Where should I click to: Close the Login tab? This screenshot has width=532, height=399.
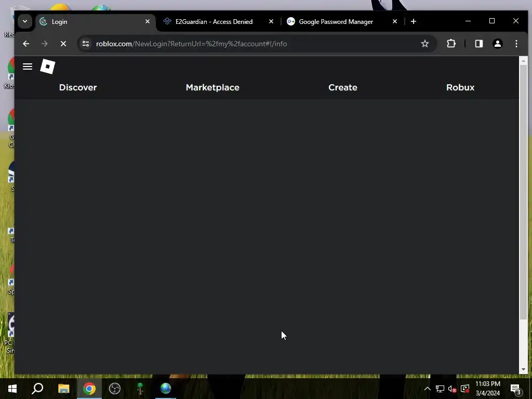coord(147,21)
